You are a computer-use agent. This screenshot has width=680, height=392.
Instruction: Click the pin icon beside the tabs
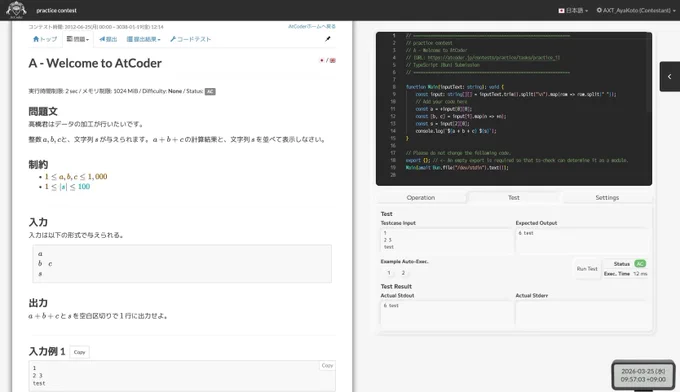tap(328, 39)
